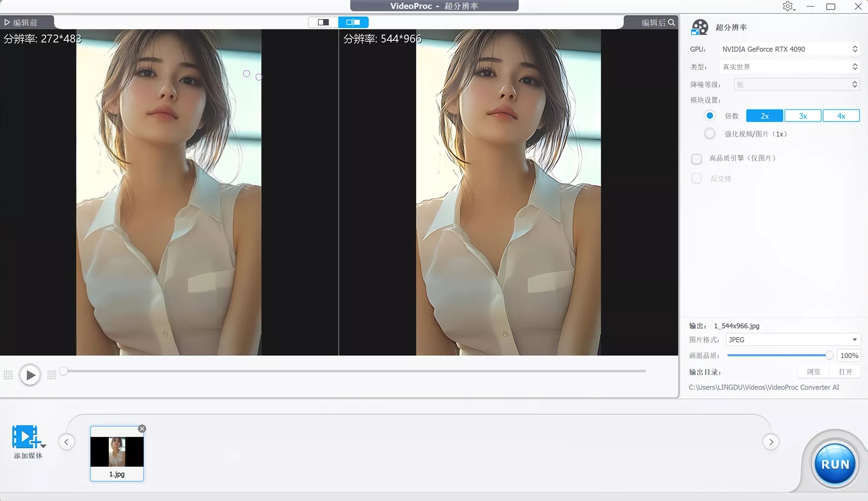
Task: Click the 模块设置 label
Action: tap(705, 100)
